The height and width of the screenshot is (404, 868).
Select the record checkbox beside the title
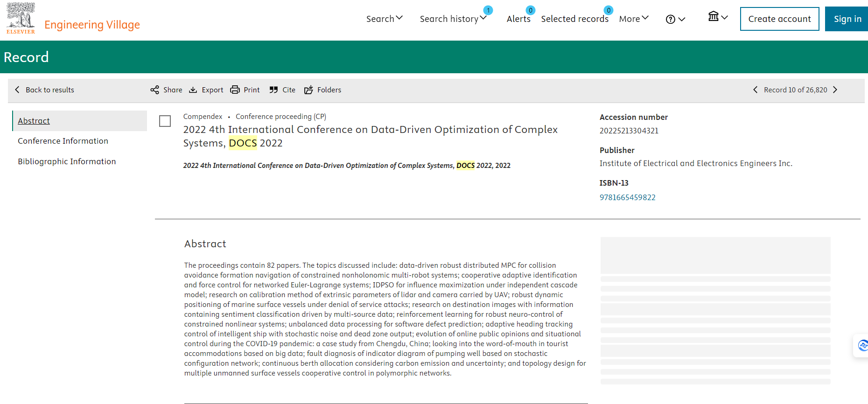165,121
